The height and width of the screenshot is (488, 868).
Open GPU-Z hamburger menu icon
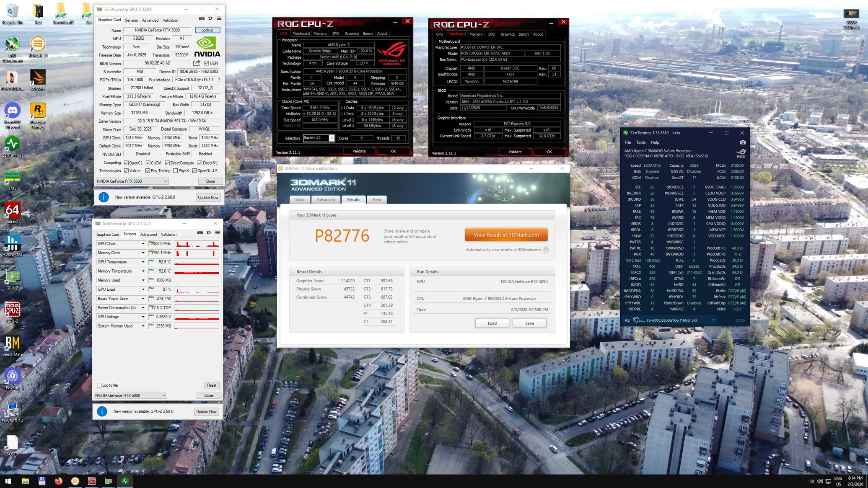click(219, 19)
